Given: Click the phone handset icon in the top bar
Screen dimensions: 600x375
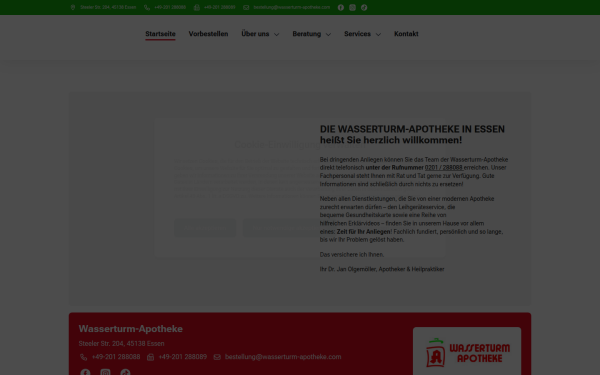Looking at the screenshot, I should (x=147, y=7).
